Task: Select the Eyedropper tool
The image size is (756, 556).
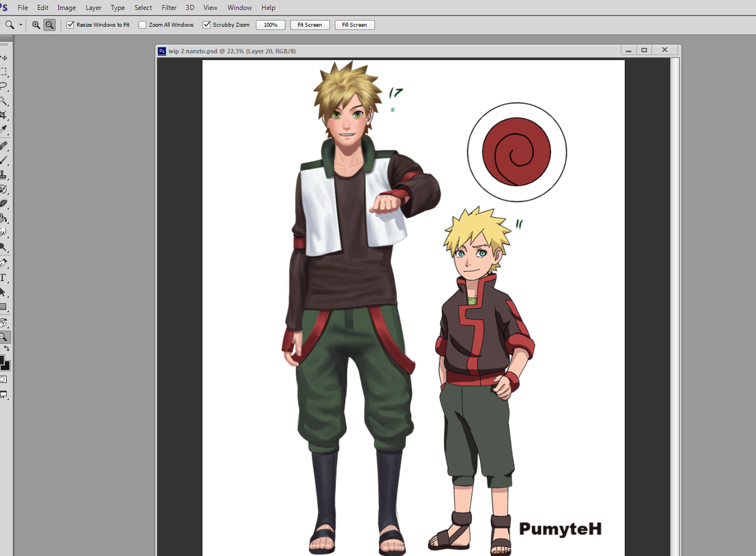Action: (x=4, y=130)
